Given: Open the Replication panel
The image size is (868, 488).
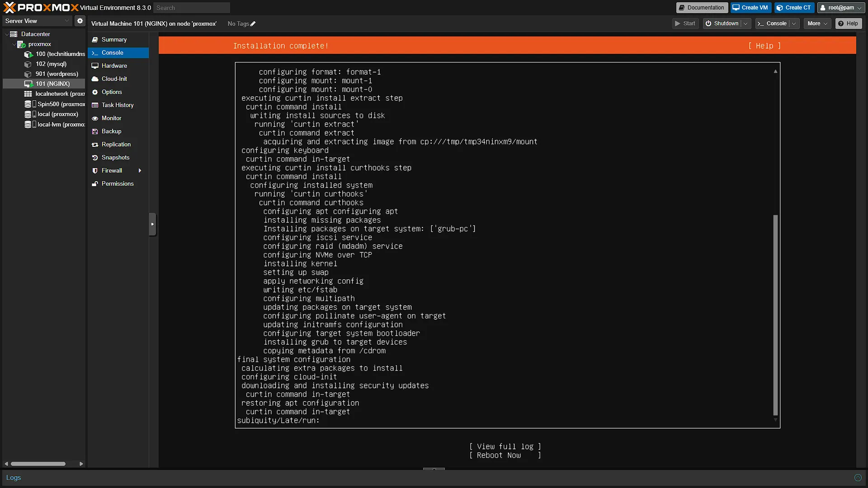Looking at the screenshot, I should pyautogui.click(x=118, y=145).
